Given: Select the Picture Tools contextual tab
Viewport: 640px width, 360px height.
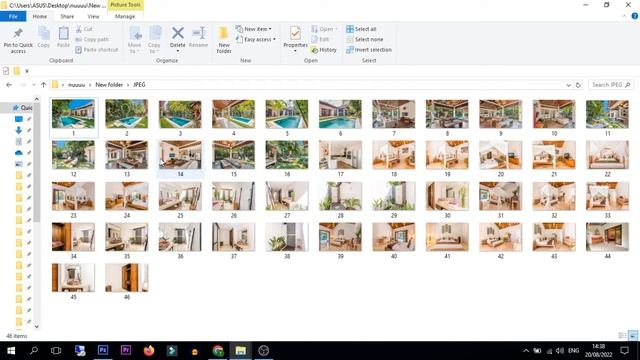Looking at the screenshot, I should tap(125, 5).
